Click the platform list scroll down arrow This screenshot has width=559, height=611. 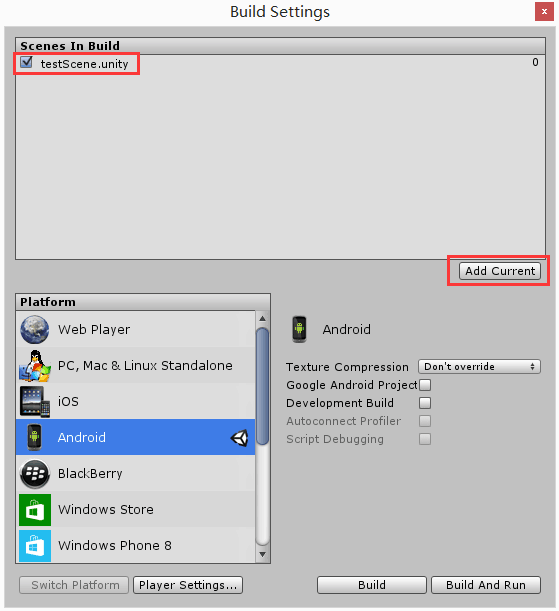click(263, 554)
